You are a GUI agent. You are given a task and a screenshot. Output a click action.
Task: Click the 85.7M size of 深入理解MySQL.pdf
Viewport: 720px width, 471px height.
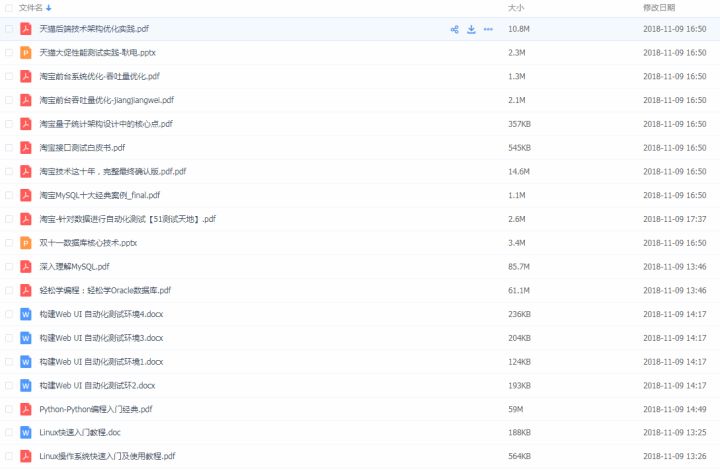coord(519,267)
